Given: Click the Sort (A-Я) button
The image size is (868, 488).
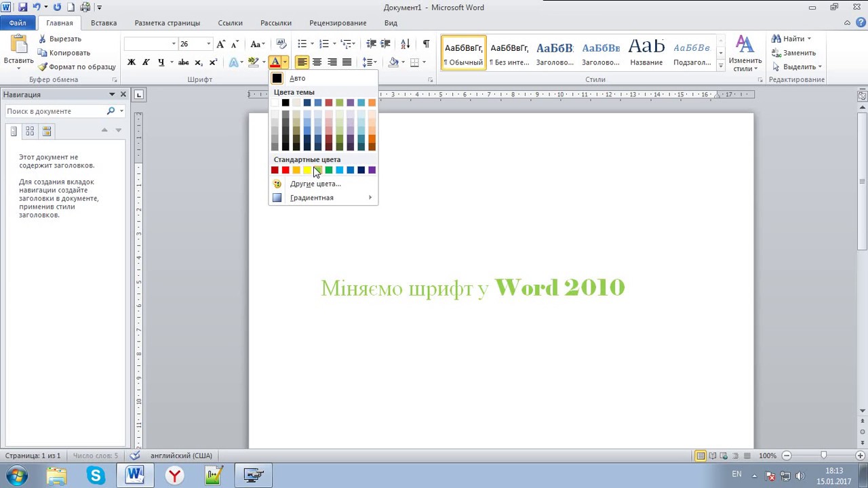Looking at the screenshot, I should (x=406, y=44).
